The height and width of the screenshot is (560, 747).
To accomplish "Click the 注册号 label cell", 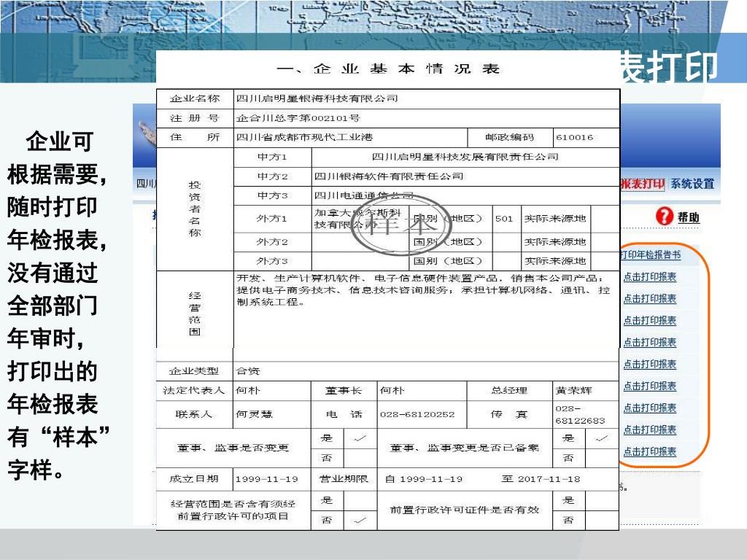I will point(195,118).
